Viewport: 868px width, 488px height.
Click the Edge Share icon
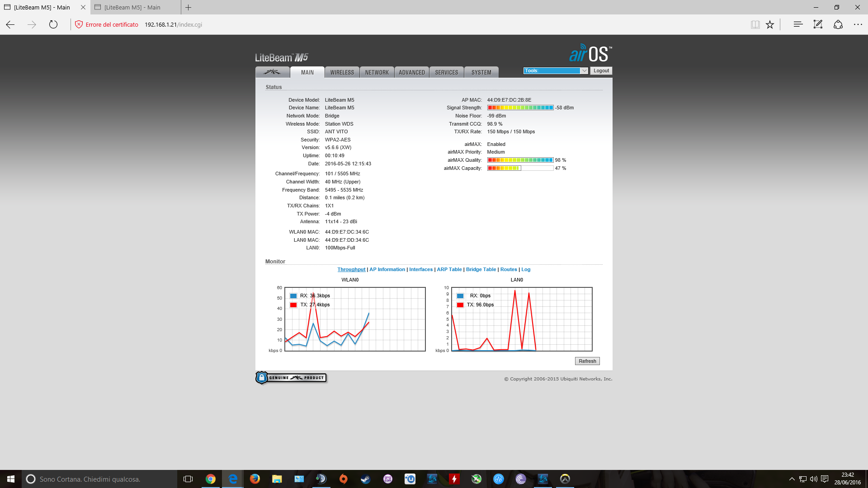point(838,24)
